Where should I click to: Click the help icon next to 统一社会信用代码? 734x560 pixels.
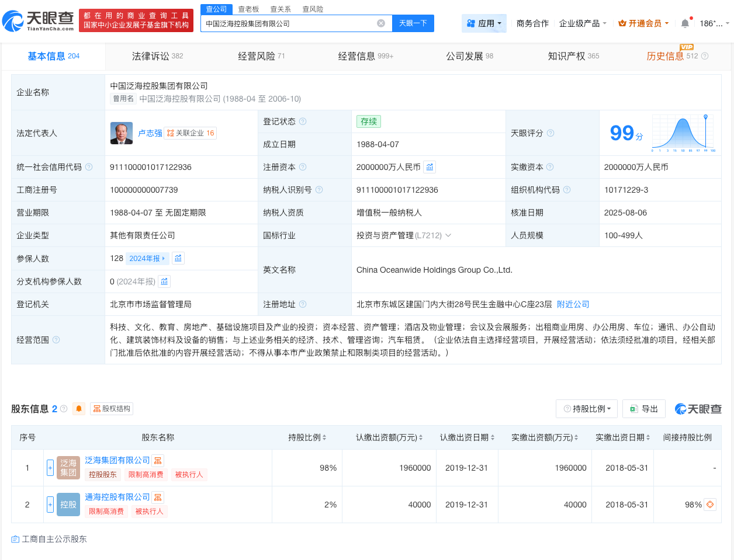[89, 167]
